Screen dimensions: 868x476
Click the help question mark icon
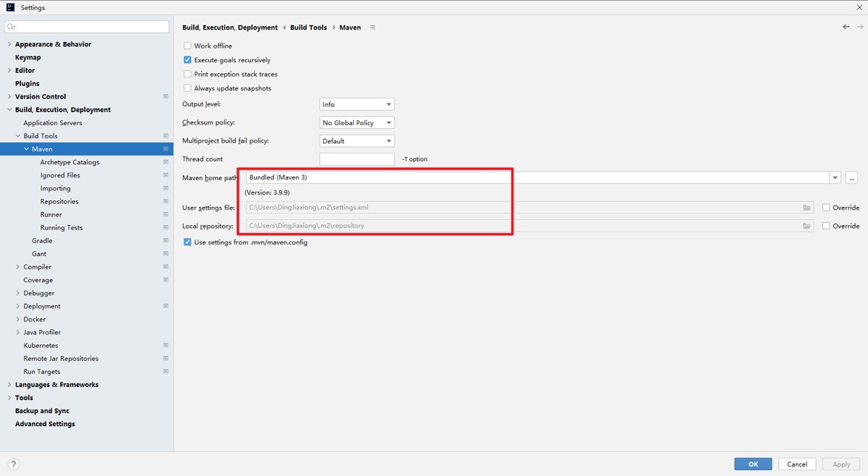click(x=13, y=464)
